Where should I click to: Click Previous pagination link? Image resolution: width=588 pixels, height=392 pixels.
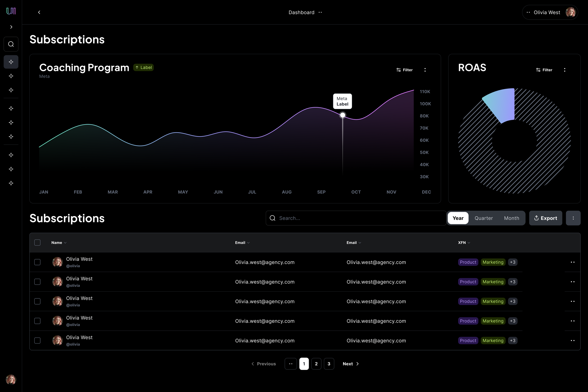[263, 364]
